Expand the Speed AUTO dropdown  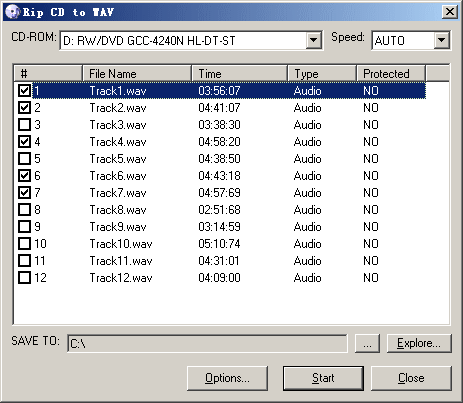tap(442, 41)
